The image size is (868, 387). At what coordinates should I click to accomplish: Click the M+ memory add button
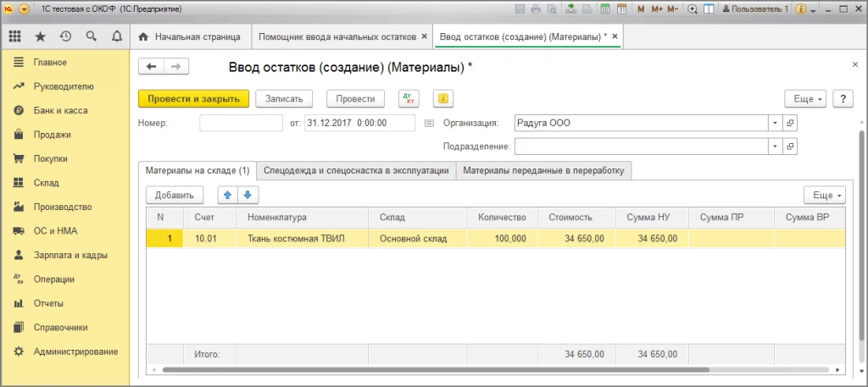coord(657,9)
